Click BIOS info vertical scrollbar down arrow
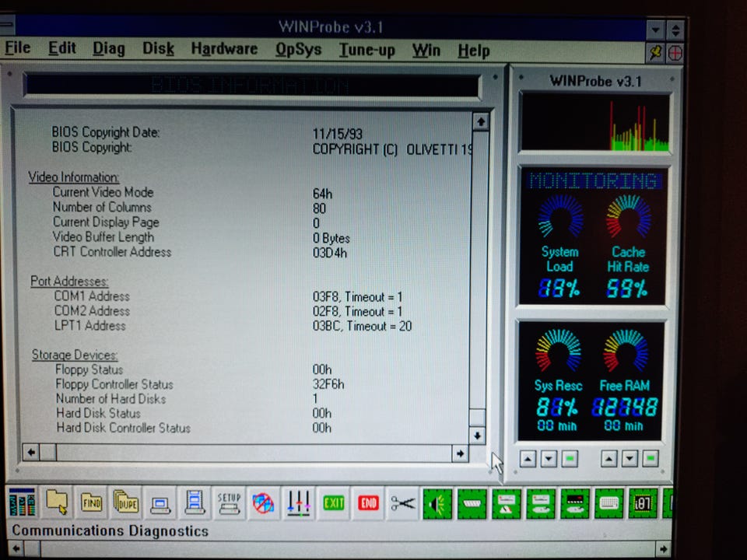This screenshot has width=747, height=560. (x=477, y=436)
